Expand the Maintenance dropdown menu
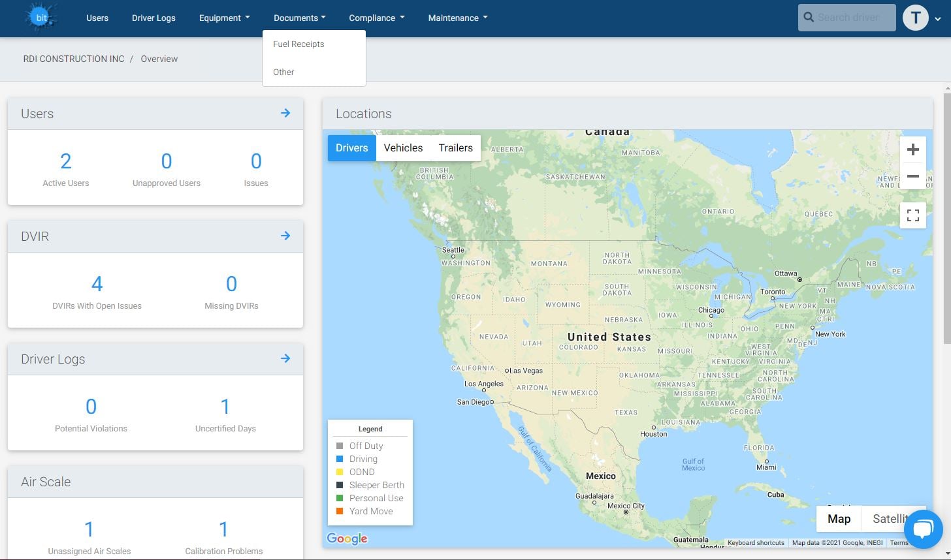951x560 pixels. (x=458, y=18)
